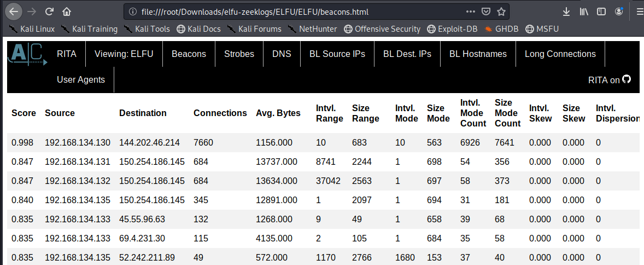Click destination IP 45.55.96.63
644x265 pixels.
pyautogui.click(x=142, y=220)
